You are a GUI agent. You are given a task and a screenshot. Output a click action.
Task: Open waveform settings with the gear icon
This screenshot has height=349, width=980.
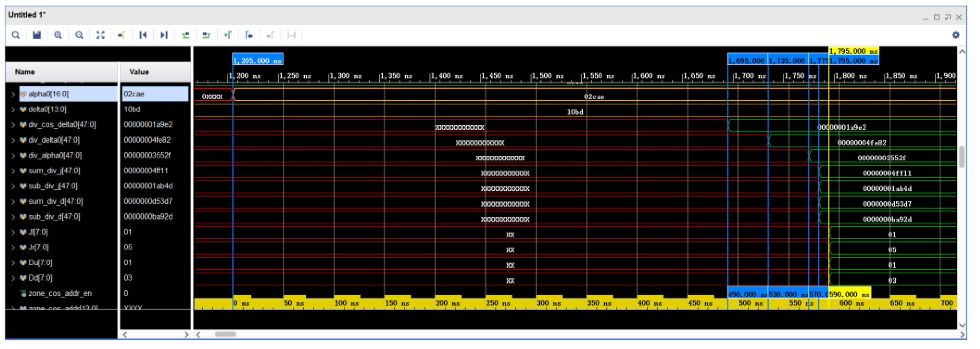[x=955, y=35]
